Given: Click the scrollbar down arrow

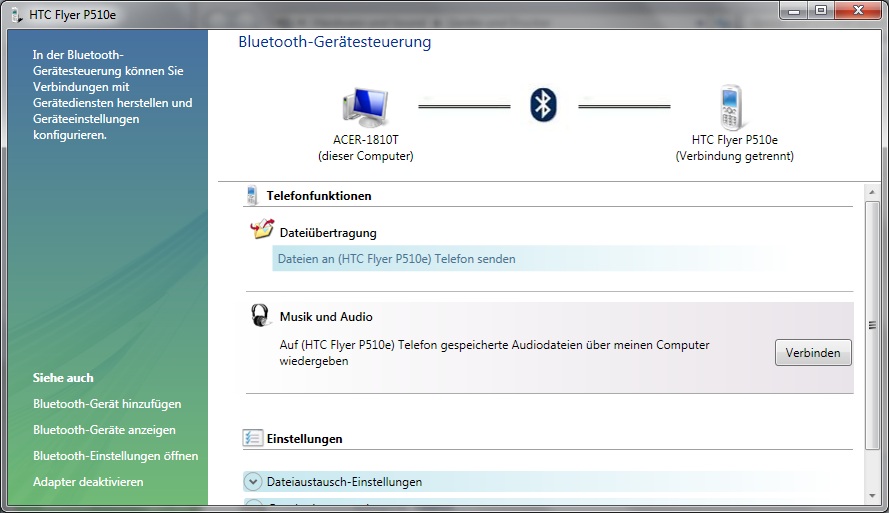Looking at the screenshot, I should pyautogui.click(x=872, y=495).
